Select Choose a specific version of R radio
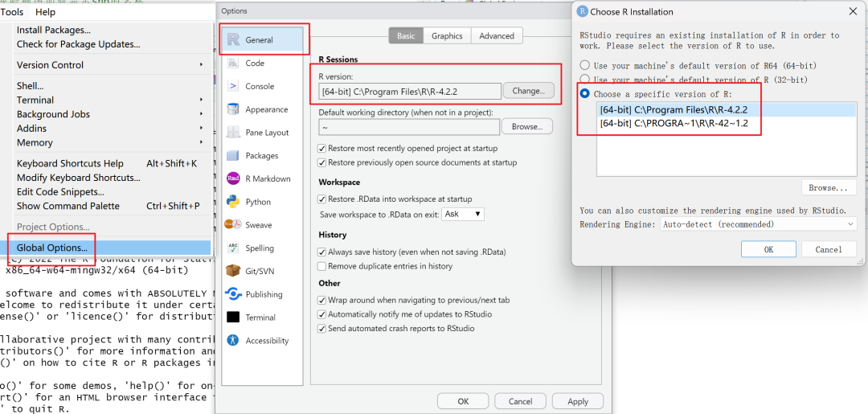Viewport: 868px width, 414px height. point(584,93)
